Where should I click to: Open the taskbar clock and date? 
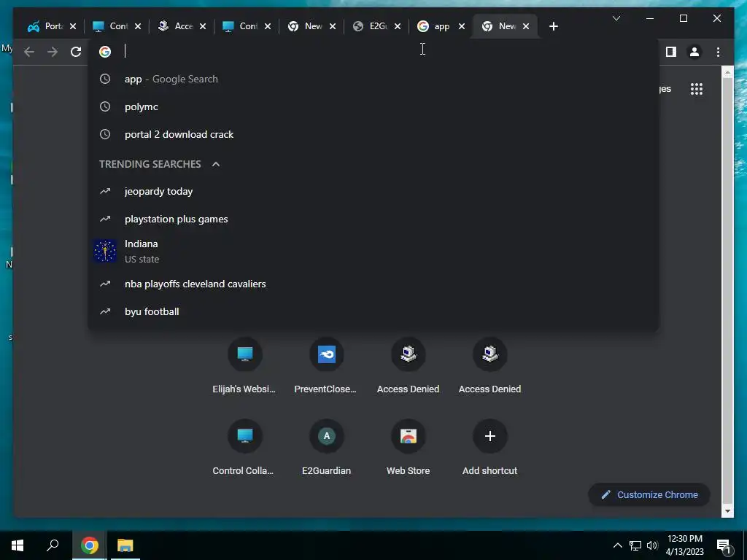click(x=684, y=545)
